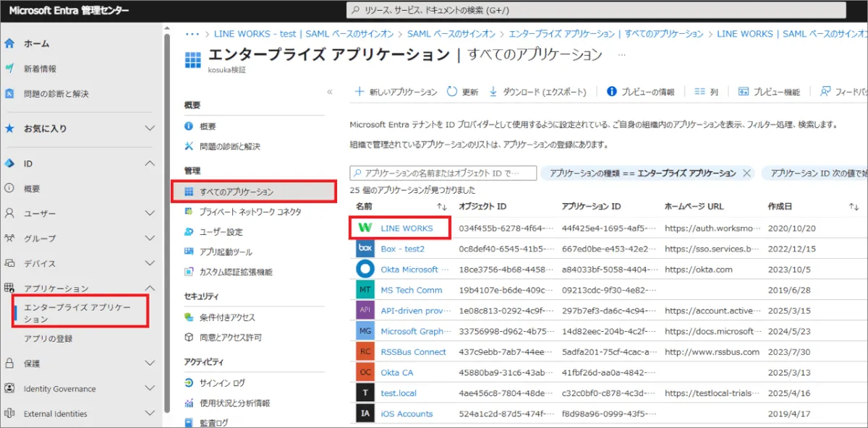Image resolution: width=868 pixels, height=428 pixels.
Task: Click the ホーム home icon in sidebar
Action: coord(10,43)
